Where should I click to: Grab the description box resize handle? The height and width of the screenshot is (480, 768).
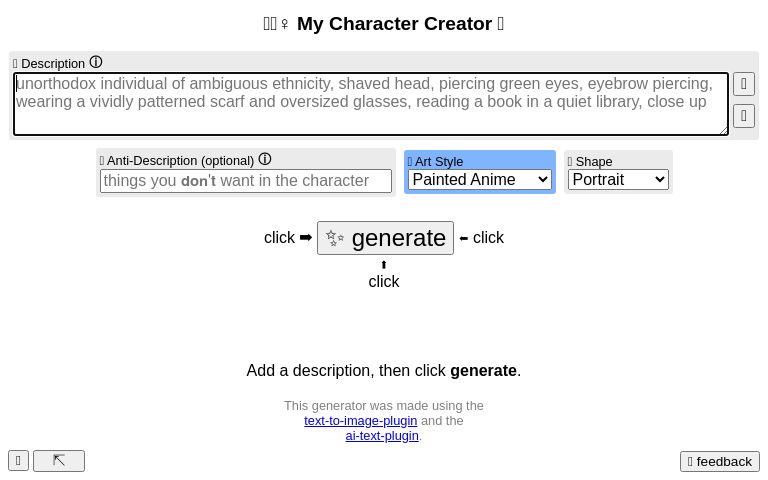[x=723, y=129]
